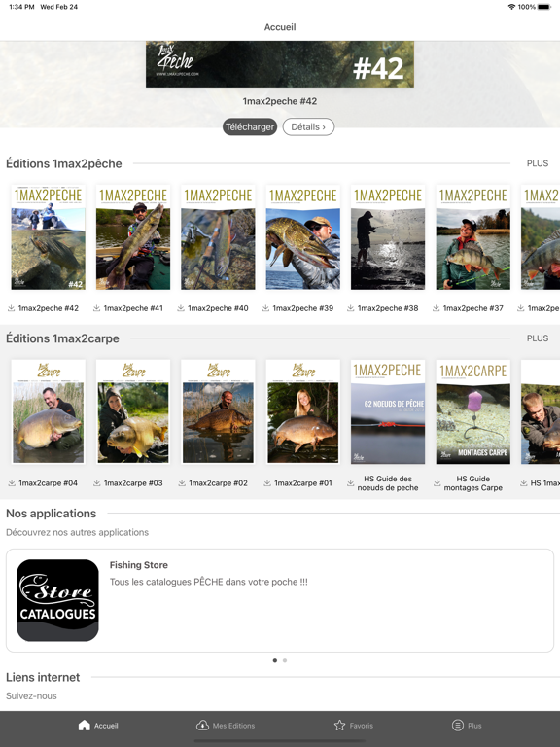Select the second carousel page dot

pyautogui.click(x=285, y=660)
